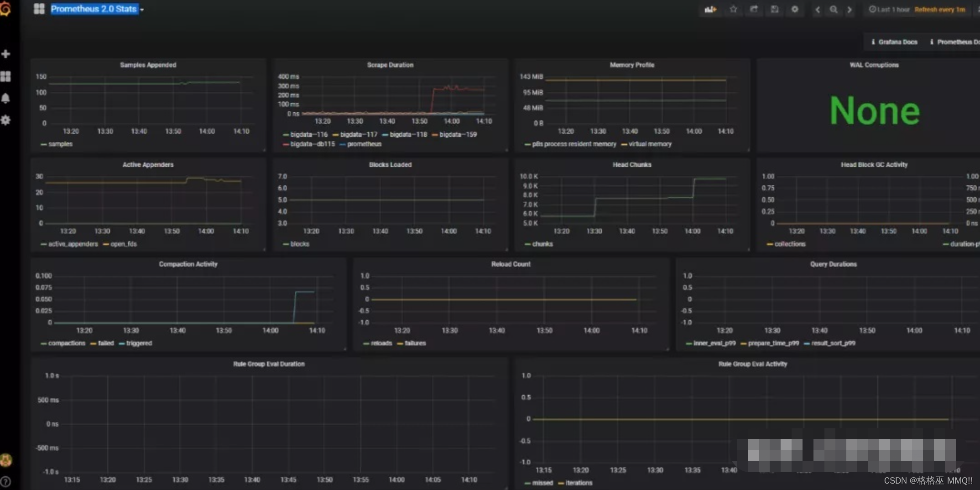The height and width of the screenshot is (490, 980).
Task: Click the user avatar in the sidebar
Action: pos(6,460)
